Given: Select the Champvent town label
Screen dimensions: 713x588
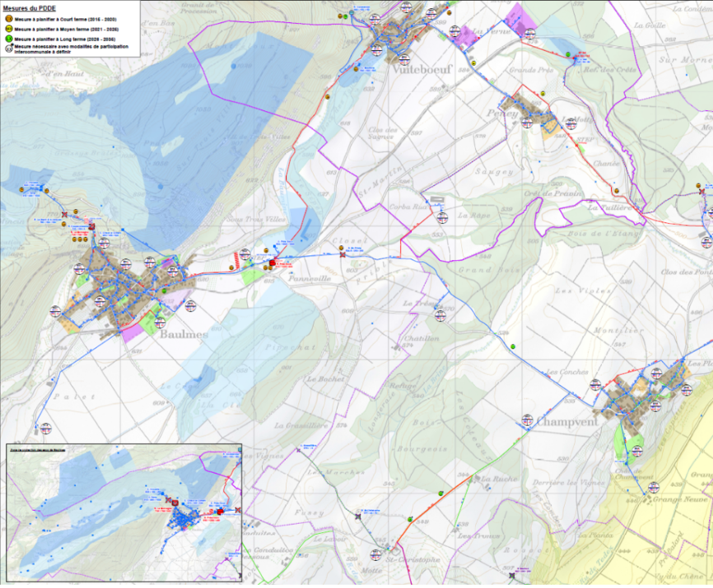Looking at the screenshot, I should 569,422.
